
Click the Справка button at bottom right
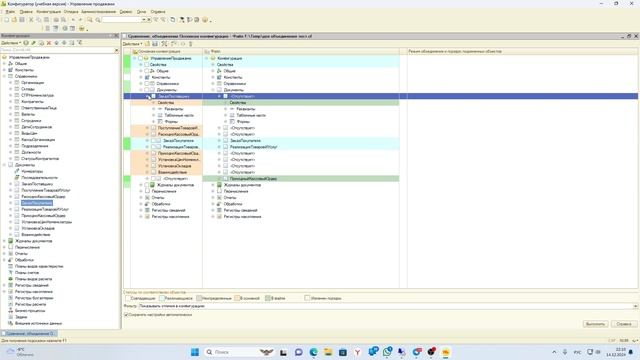[624, 324]
